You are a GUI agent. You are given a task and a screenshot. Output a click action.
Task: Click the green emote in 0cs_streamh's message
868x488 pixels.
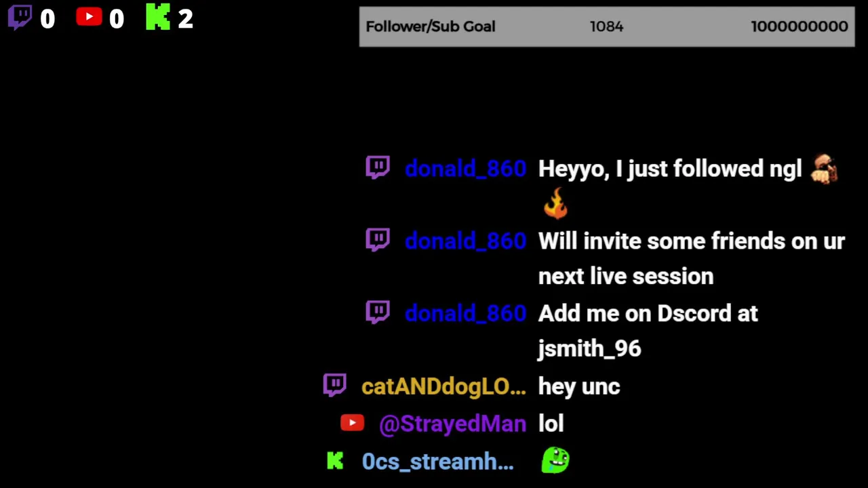(x=555, y=460)
